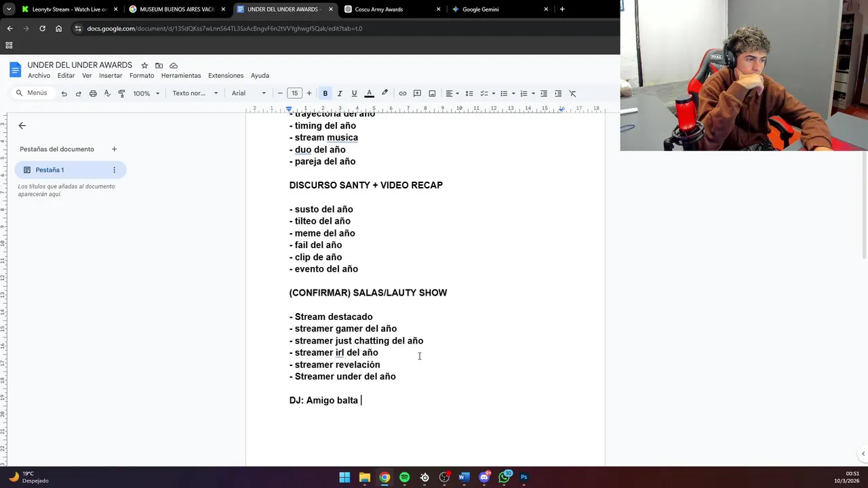Go to the Google Docs home icon
The image size is (868, 488).
[15, 70]
